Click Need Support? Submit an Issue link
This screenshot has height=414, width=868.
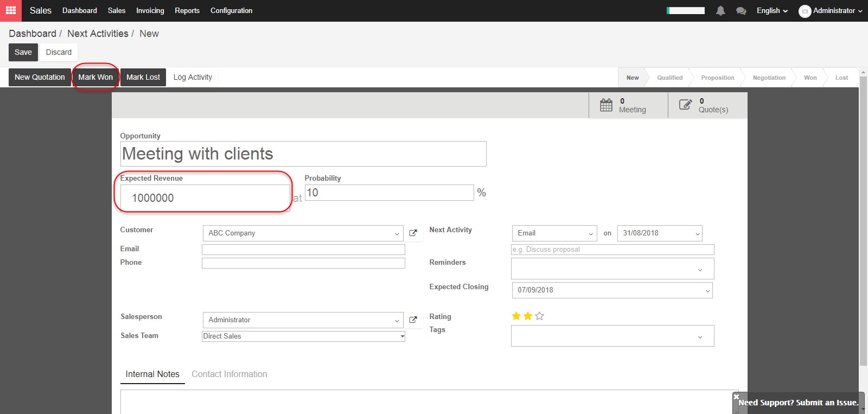pyautogui.click(x=799, y=403)
